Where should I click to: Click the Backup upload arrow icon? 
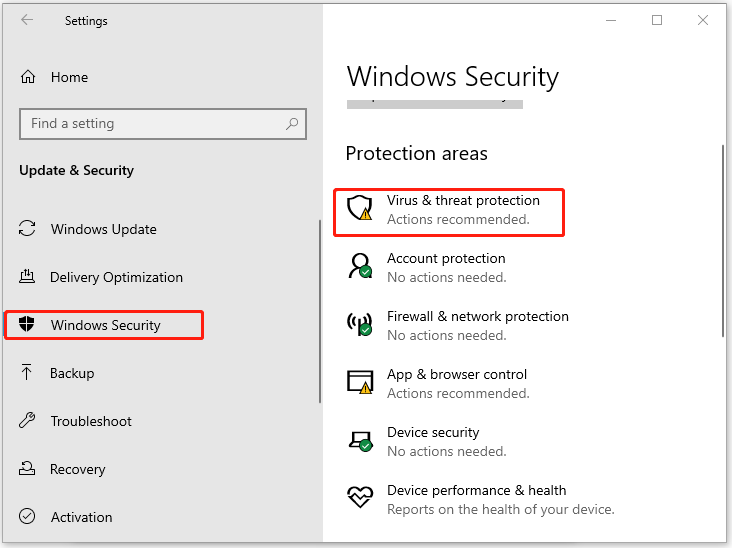pyautogui.click(x=28, y=373)
